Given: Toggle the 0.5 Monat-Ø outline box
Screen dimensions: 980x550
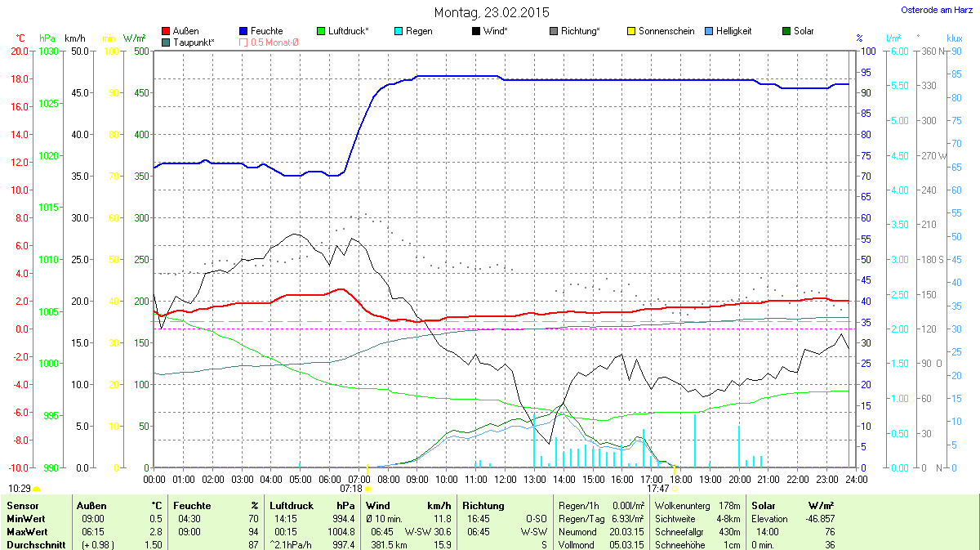Looking at the screenshot, I should (243, 42).
